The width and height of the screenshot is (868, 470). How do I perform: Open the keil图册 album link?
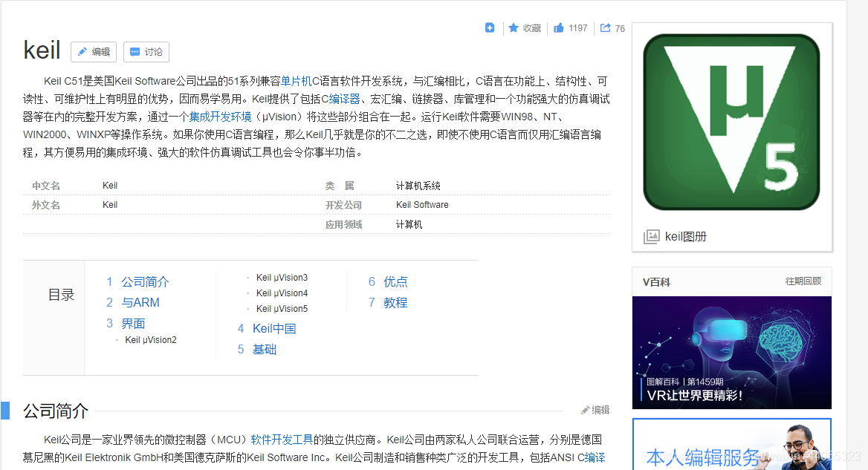pyautogui.click(x=685, y=237)
